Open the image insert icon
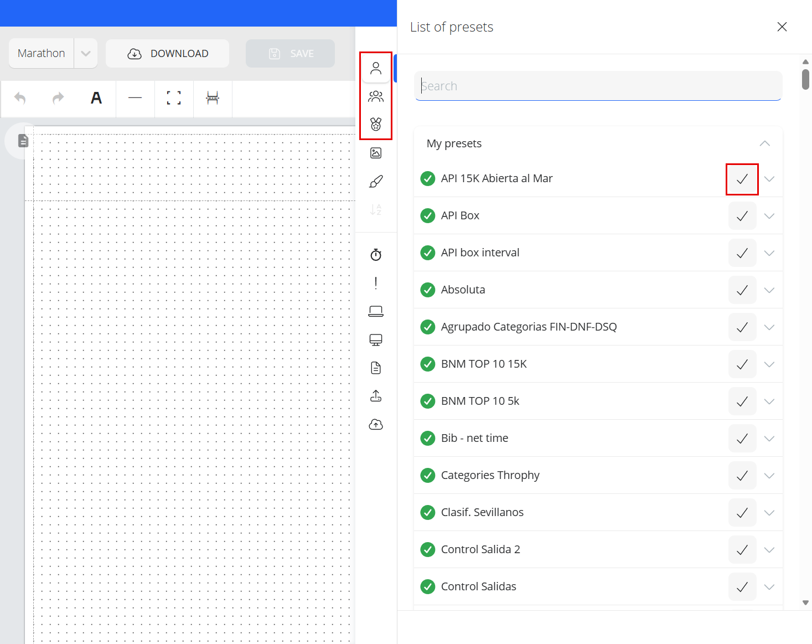Screen dimensions: 812x644 376,153
